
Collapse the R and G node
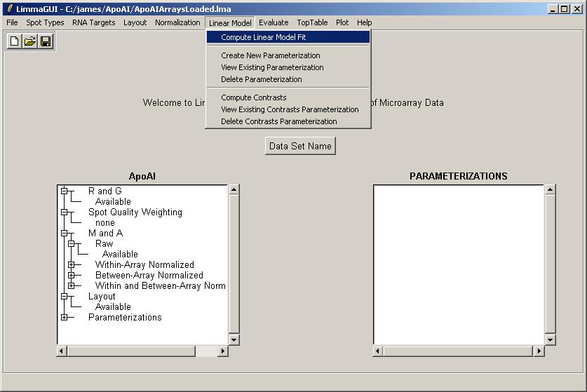65,191
